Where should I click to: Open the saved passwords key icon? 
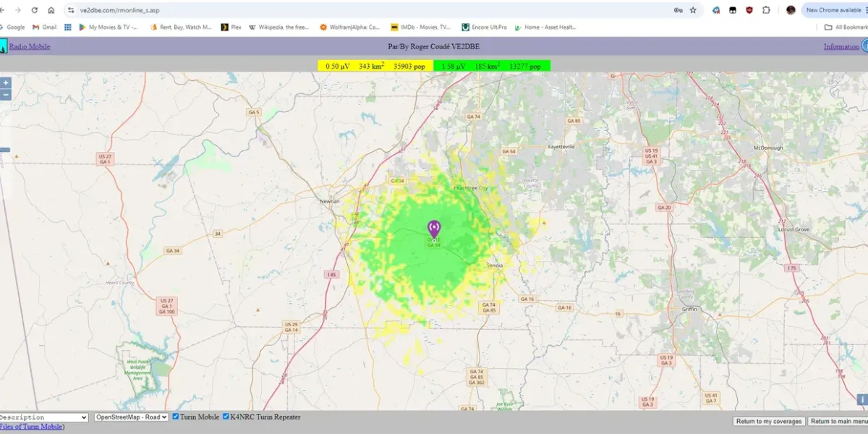point(678,10)
